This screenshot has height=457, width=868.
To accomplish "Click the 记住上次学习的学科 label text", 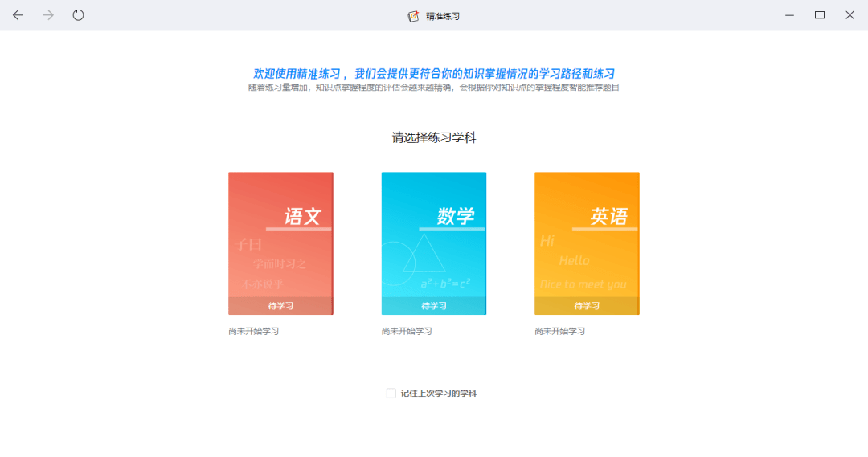I will [x=439, y=394].
